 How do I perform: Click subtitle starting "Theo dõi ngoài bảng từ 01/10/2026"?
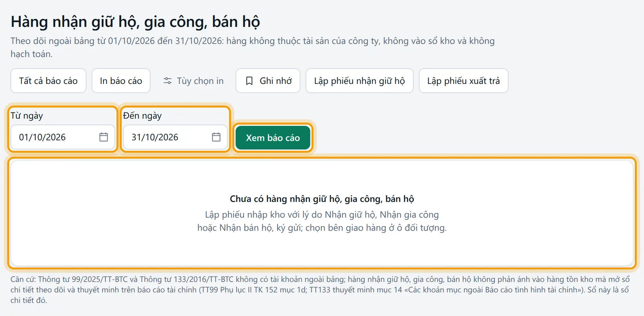coord(252,47)
